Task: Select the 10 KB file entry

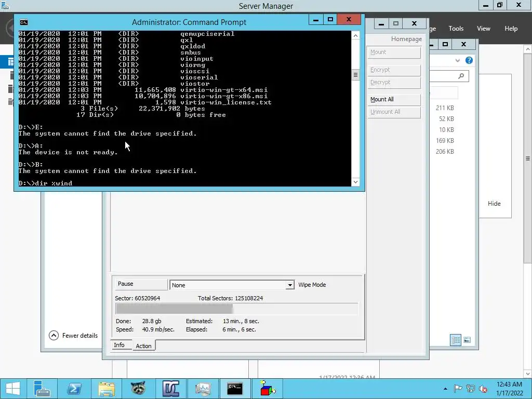Action: (446, 129)
